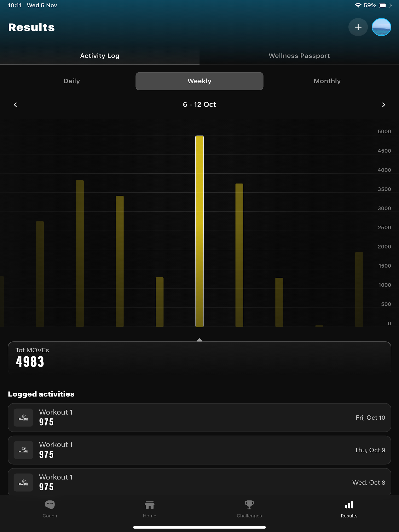Viewport: 399px width, 532px height.
Task: Go to the next week arrow
Action: (x=383, y=105)
